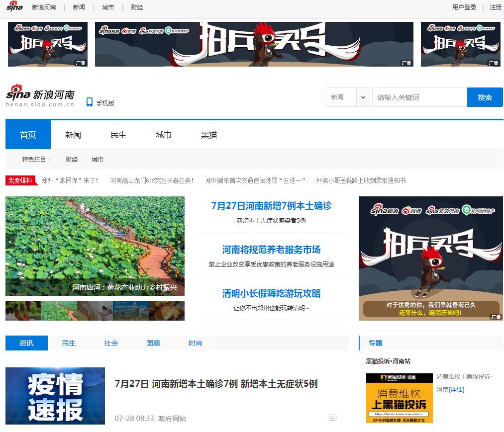Open the 消费维权上黑猫投诉 thumbnail
Image resolution: width=504 pixels, height=432 pixels.
399,398
